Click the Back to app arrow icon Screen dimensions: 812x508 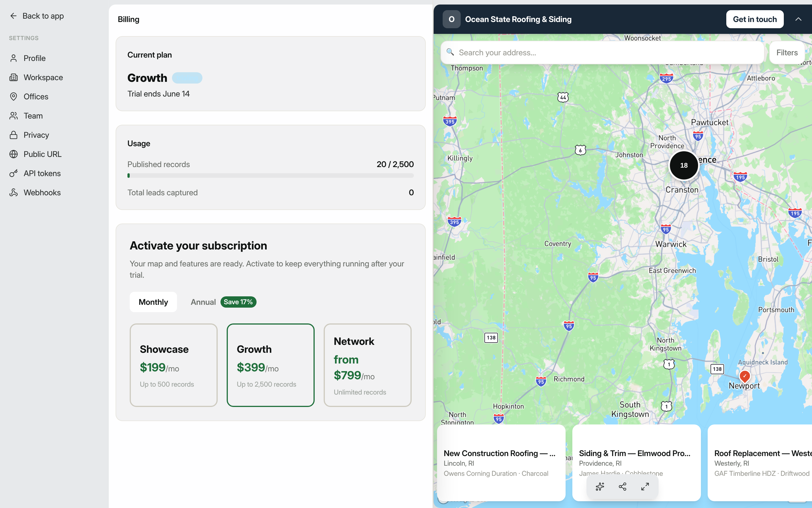point(14,16)
